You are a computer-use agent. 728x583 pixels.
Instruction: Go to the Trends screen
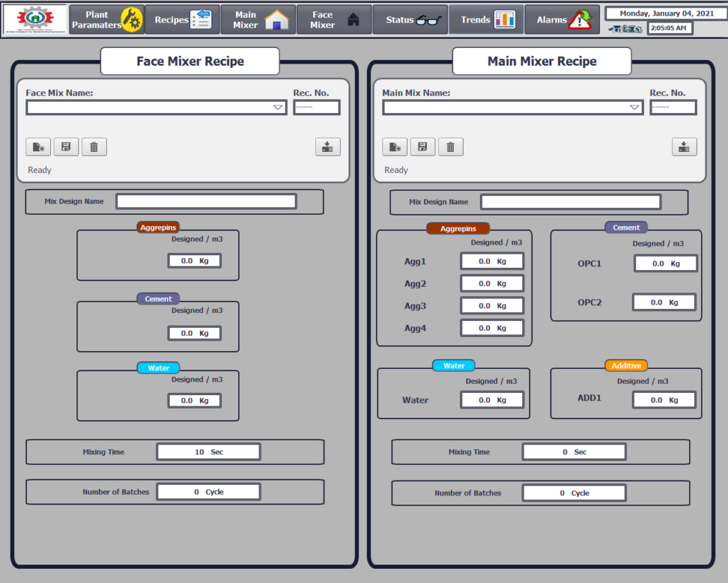(x=487, y=20)
